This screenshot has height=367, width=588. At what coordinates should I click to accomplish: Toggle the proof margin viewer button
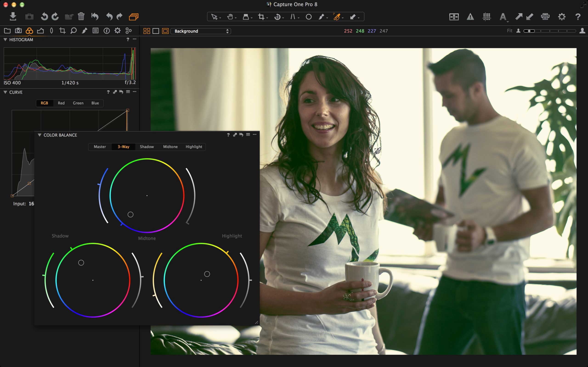[165, 31]
